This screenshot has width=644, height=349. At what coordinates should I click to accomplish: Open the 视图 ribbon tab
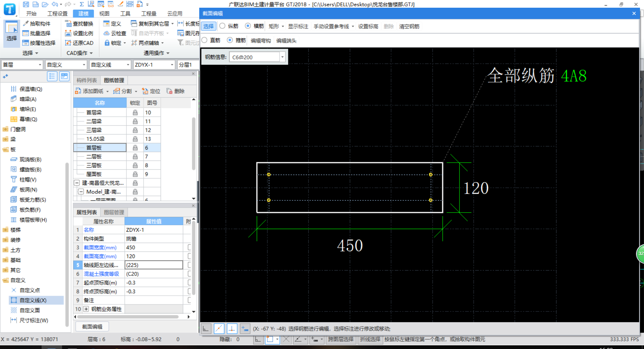pyautogui.click(x=104, y=13)
